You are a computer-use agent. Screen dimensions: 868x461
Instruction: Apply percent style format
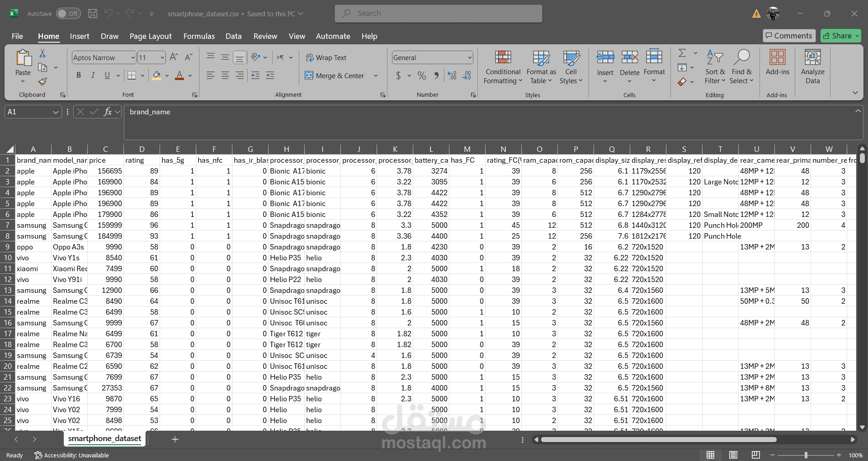422,75
